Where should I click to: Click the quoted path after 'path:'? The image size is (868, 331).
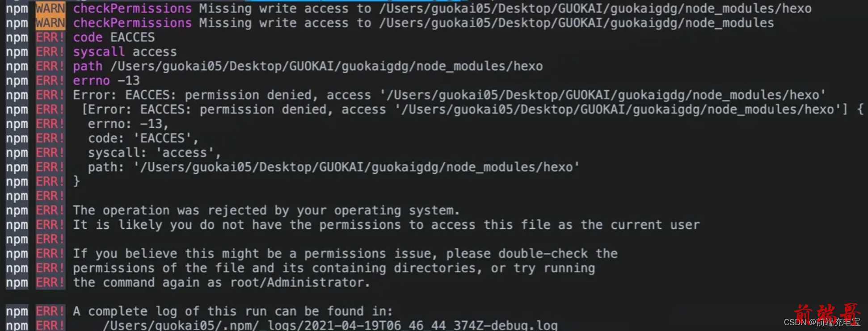tap(356, 167)
